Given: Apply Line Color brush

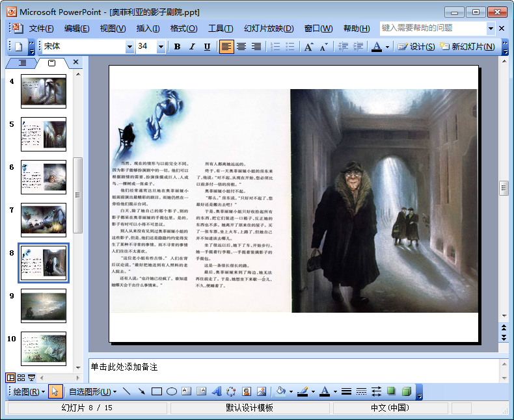Looking at the screenshot, I should (303, 391).
